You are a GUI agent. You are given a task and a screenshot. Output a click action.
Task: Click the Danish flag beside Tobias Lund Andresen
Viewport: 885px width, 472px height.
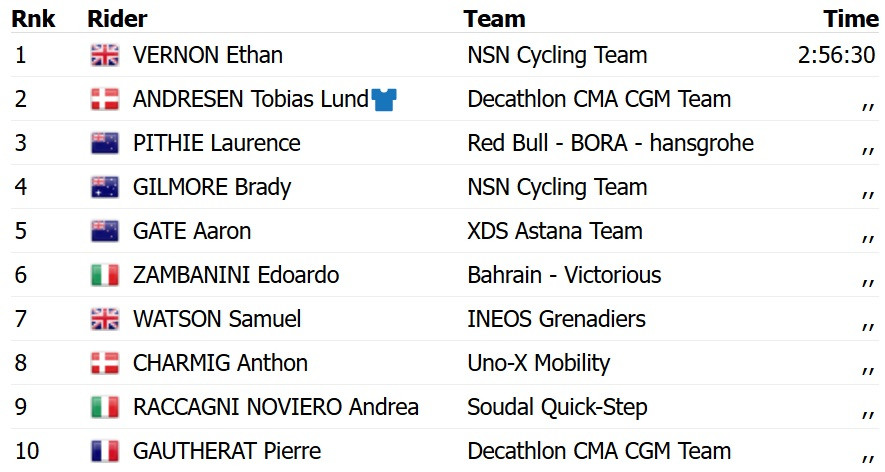(x=105, y=99)
